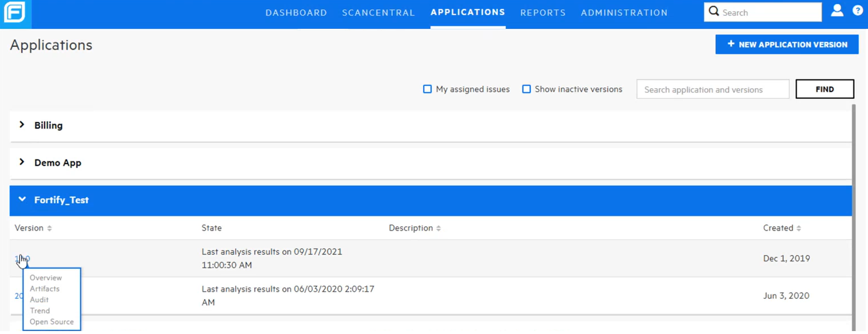Viewport: 868px width, 334px height.
Task: Click the applications list vertical scrollbar
Action: pyautogui.click(x=854, y=218)
